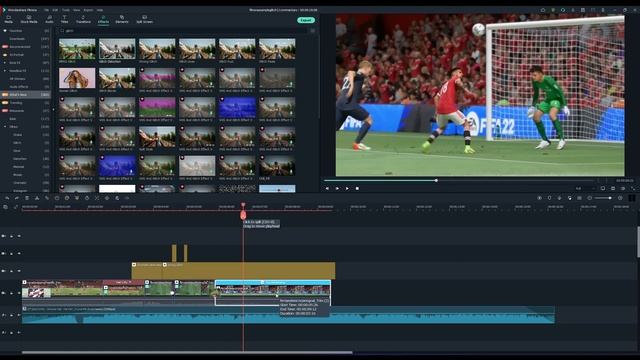Select Downloads in the effects sidebar
Image resolution: width=640 pixels, height=360 pixels.
point(17,39)
